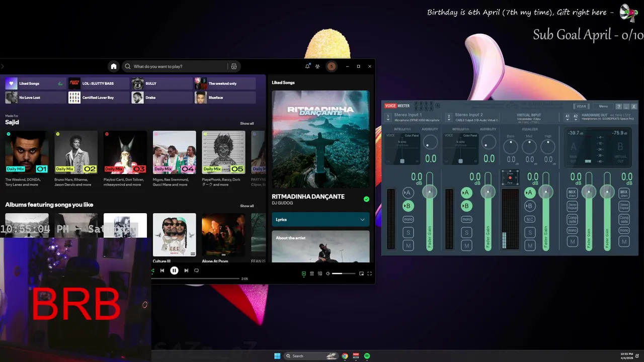Click the Stereo Input 2 Fader Gain
Image resolution: width=644 pixels, height=362 pixels.
[488, 211]
